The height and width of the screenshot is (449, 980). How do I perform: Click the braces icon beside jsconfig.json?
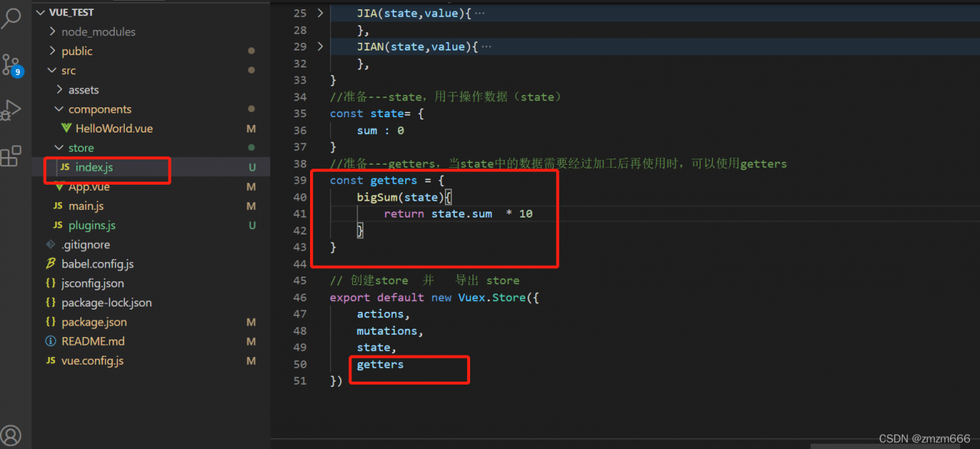pos(51,283)
